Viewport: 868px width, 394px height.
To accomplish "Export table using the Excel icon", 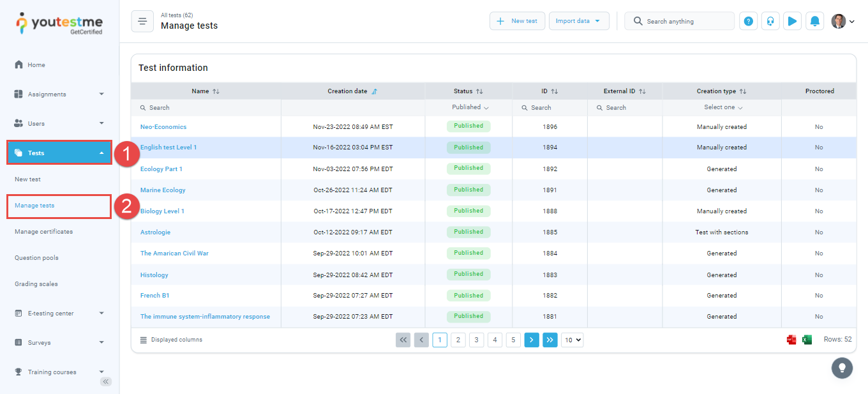I will pos(807,340).
